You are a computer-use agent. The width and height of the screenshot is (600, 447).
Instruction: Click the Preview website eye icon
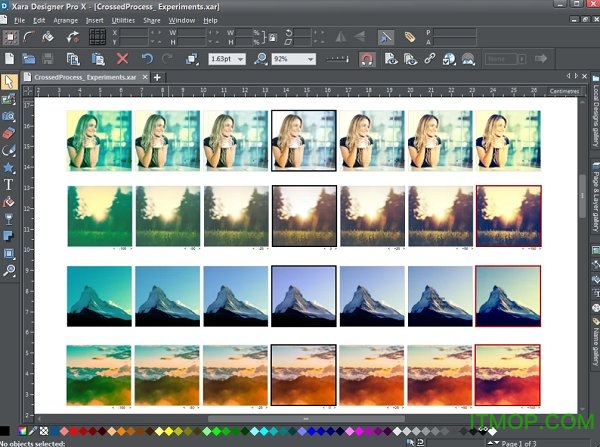click(410, 59)
